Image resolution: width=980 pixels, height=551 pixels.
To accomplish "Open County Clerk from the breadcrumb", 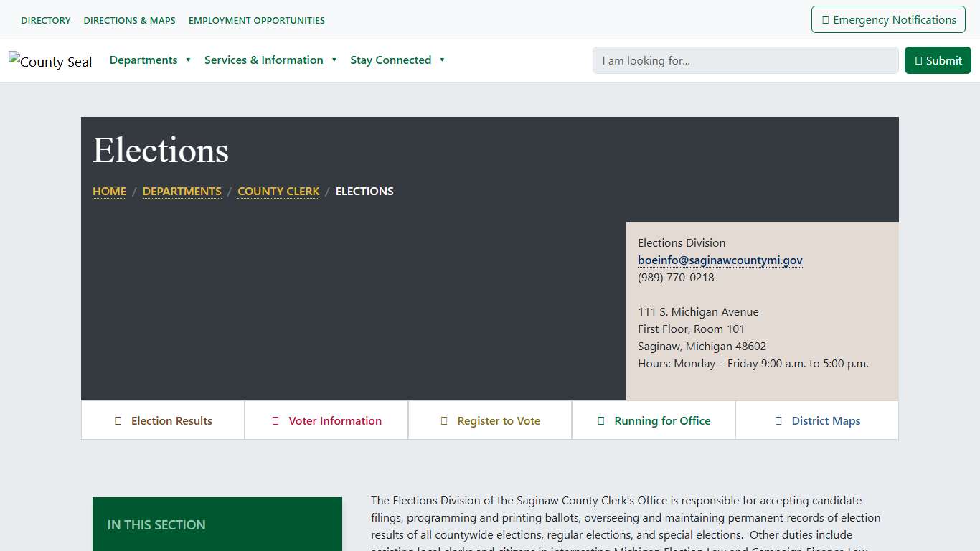I will click(278, 191).
